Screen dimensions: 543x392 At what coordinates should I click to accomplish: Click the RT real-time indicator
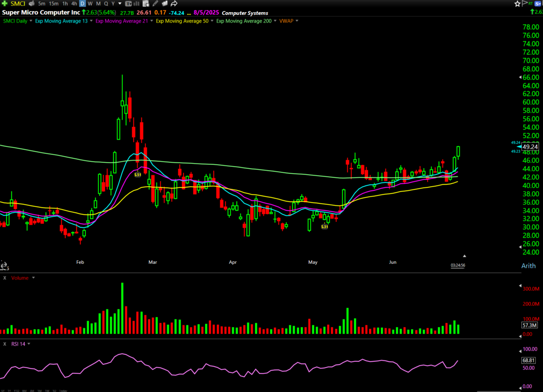(531, 3)
